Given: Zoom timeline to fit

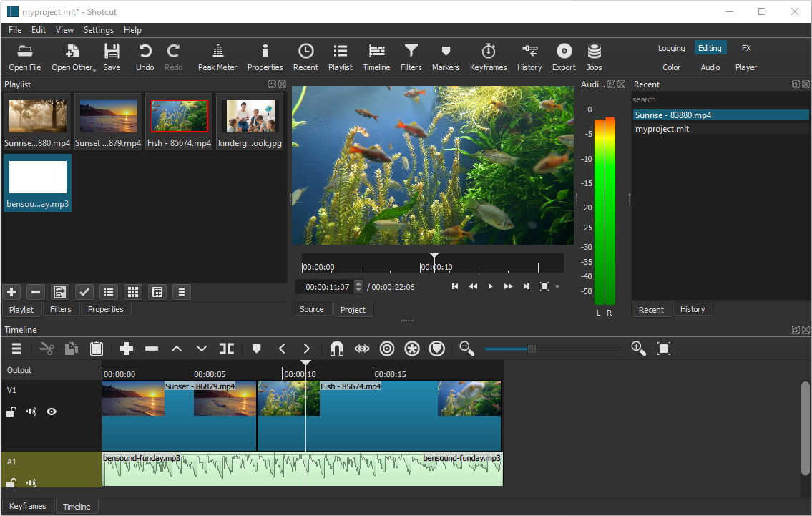Looking at the screenshot, I should point(663,349).
